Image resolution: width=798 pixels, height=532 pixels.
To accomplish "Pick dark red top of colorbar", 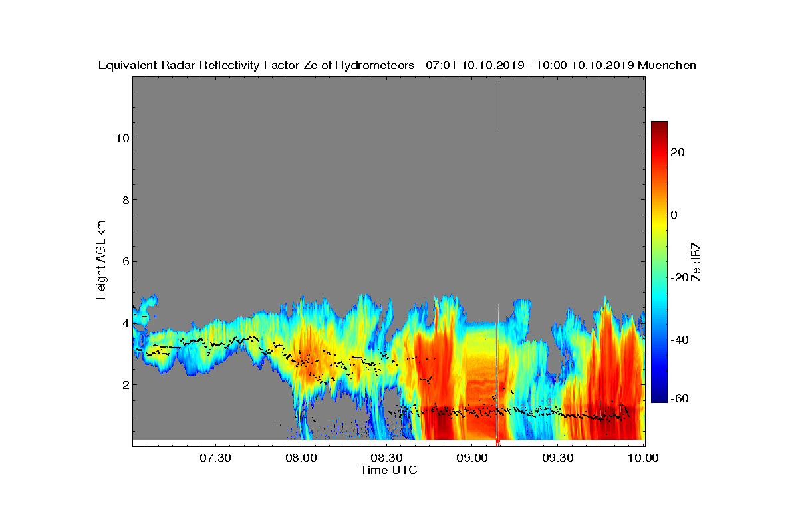I will tap(659, 126).
